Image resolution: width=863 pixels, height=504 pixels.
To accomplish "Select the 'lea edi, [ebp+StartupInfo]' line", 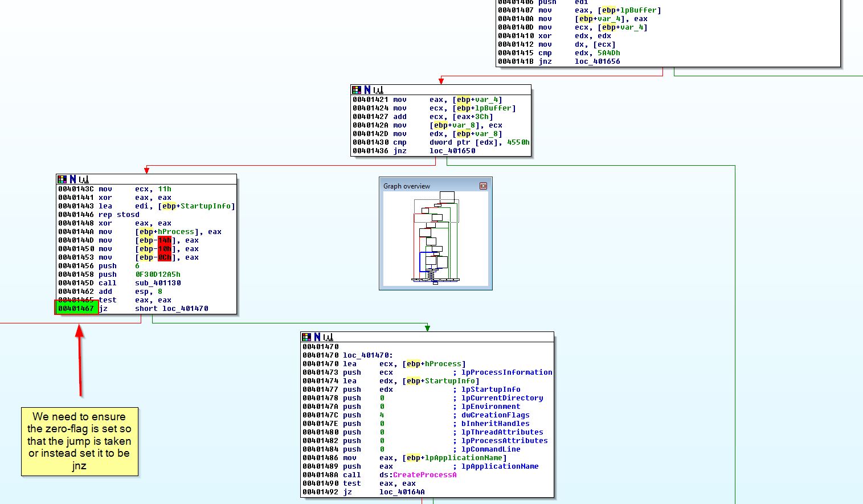I will pos(146,206).
